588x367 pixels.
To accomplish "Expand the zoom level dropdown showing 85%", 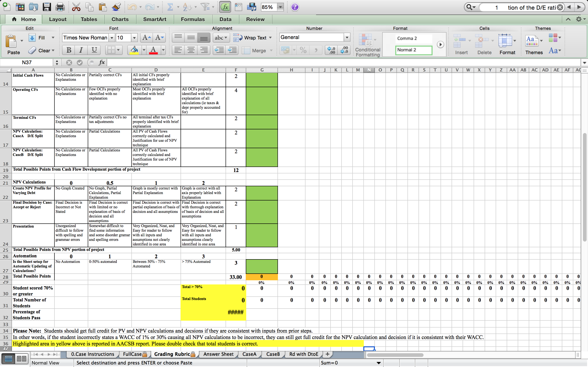I will tap(280, 7).
